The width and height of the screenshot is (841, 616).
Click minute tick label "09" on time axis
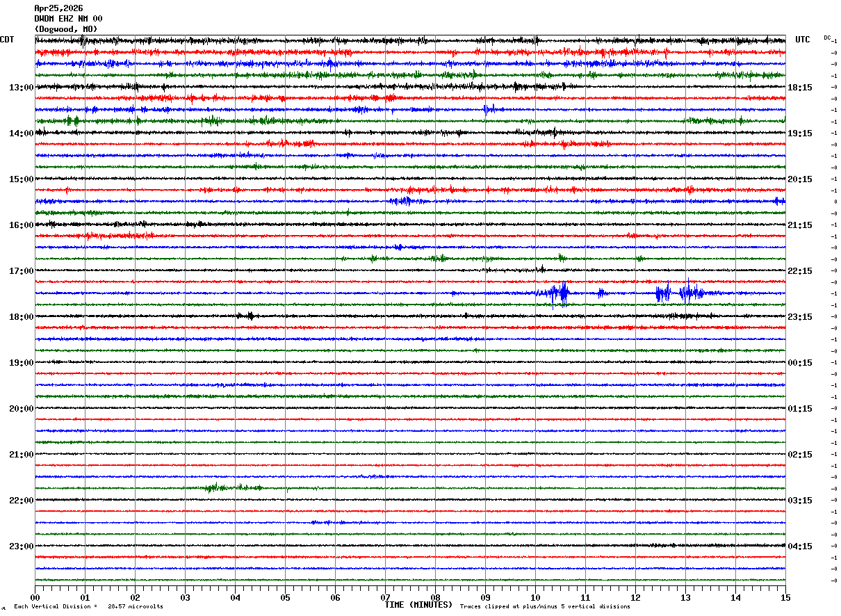pyautogui.click(x=485, y=598)
